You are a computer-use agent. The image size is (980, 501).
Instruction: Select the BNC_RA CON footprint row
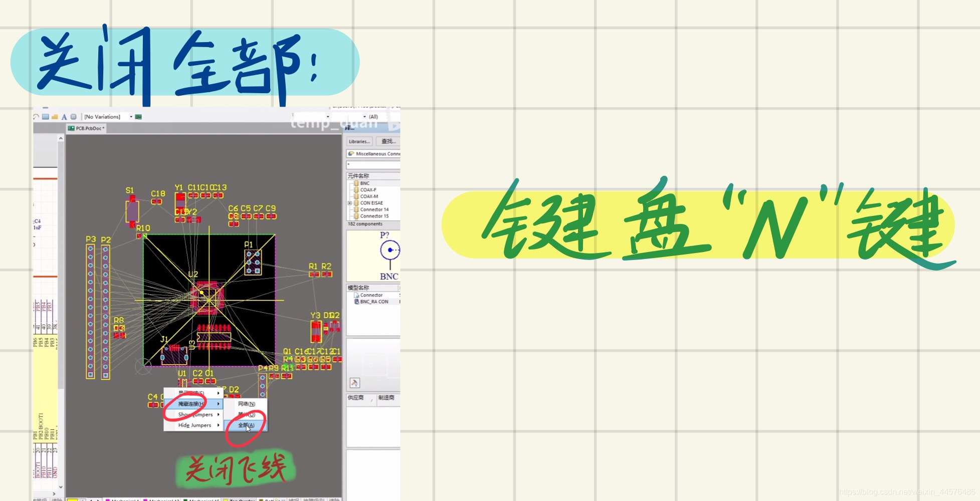373,302
